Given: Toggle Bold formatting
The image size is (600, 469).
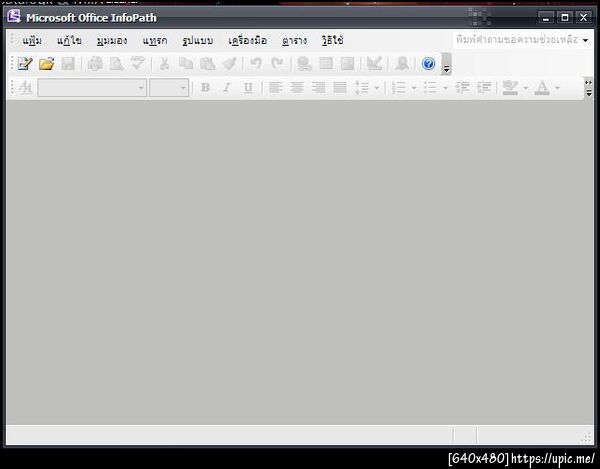Looking at the screenshot, I should pos(205,88).
